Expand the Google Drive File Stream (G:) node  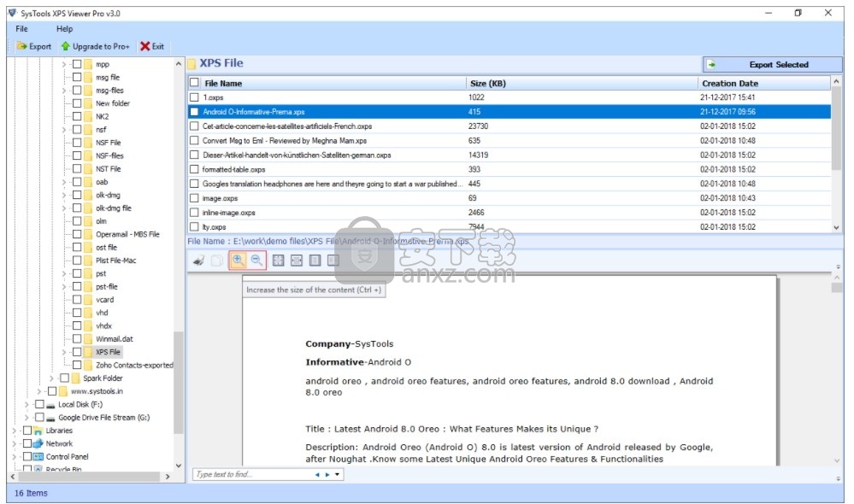click(x=27, y=418)
